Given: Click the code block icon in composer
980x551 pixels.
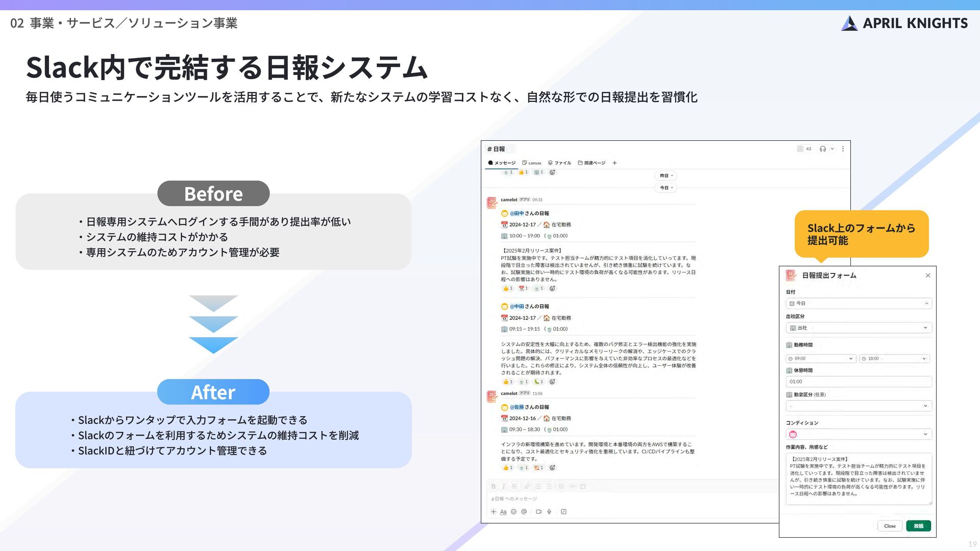Looking at the screenshot, I should coord(583,486).
